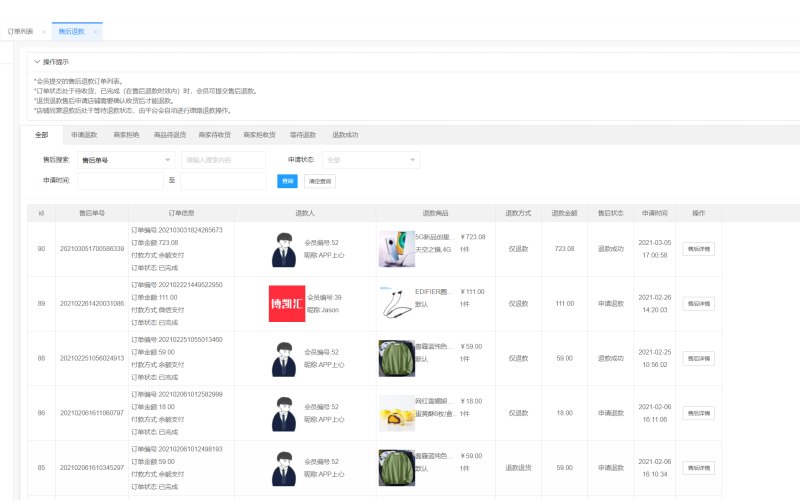Click the green sweatshirt image in row 88
The width and height of the screenshot is (800, 500).
pyautogui.click(x=396, y=359)
